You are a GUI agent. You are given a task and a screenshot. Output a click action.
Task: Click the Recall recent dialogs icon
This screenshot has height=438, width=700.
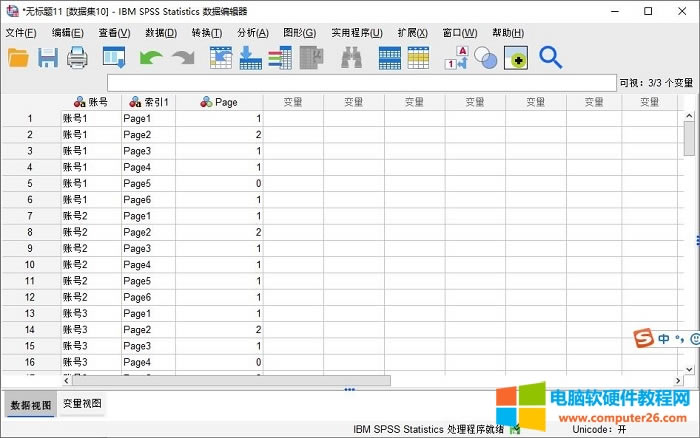(114, 58)
